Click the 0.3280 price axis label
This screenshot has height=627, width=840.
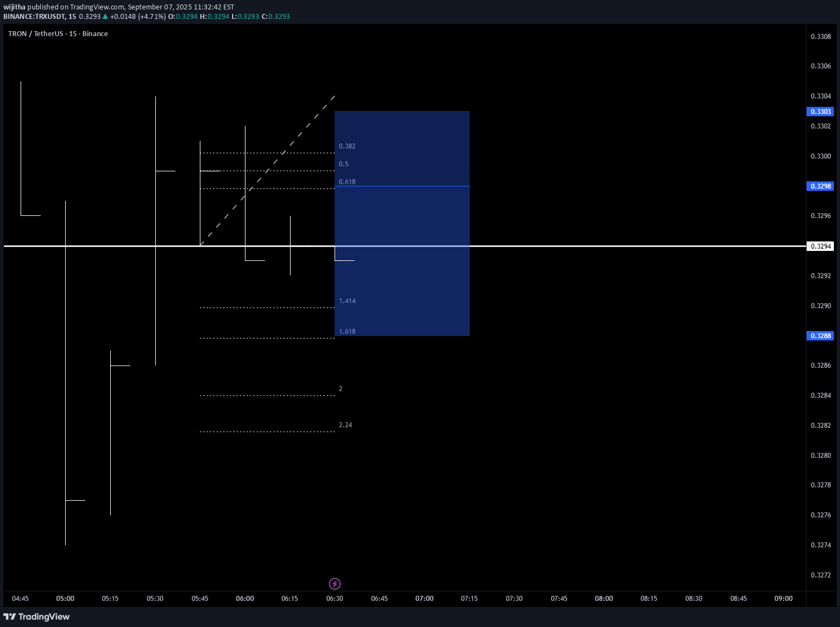(x=821, y=456)
